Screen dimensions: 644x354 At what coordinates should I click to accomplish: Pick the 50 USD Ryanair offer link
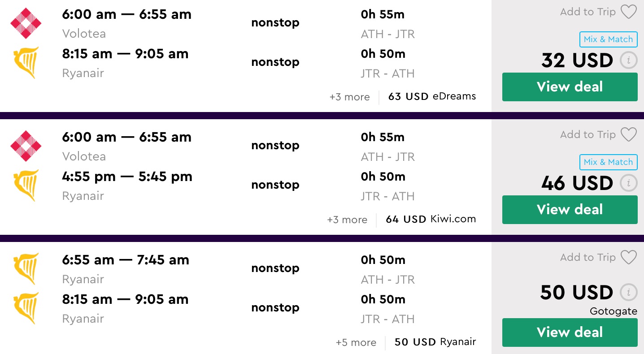(435, 342)
